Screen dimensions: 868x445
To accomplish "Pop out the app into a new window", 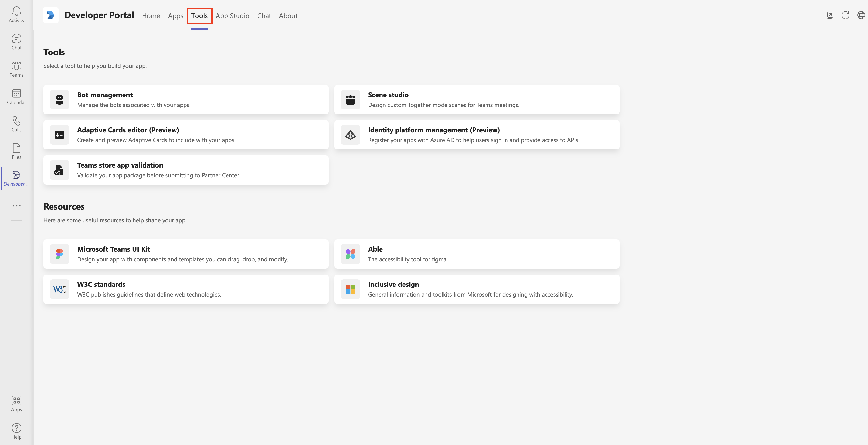I will (830, 15).
